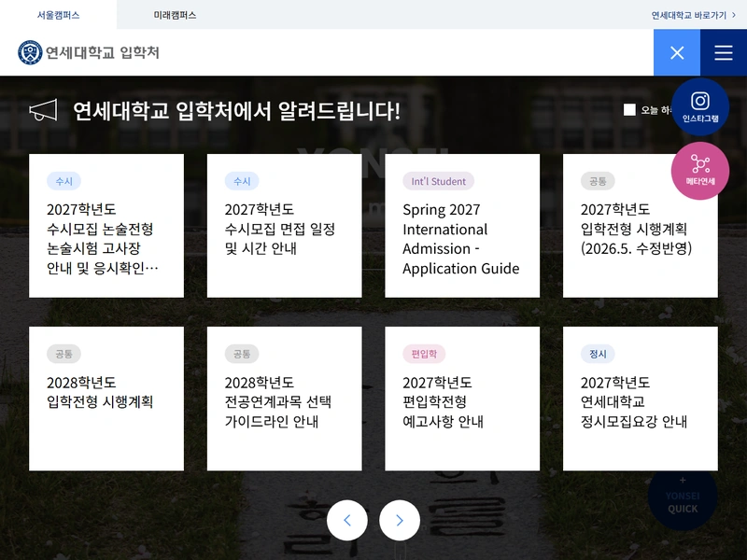Open the 2027 입학전형 시행계획 (2026.5. 수정반영) card
This screenshot has width=747, height=560.
click(x=641, y=226)
